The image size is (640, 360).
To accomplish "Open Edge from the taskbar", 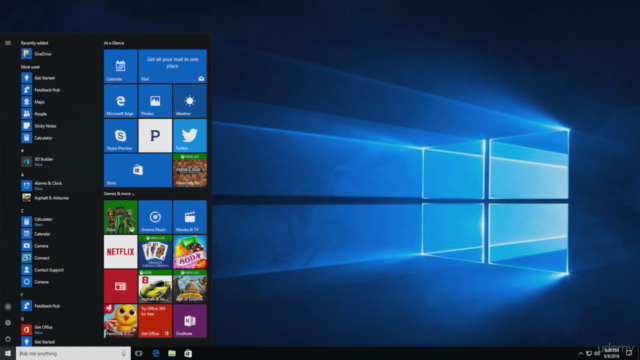I will pos(156,353).
